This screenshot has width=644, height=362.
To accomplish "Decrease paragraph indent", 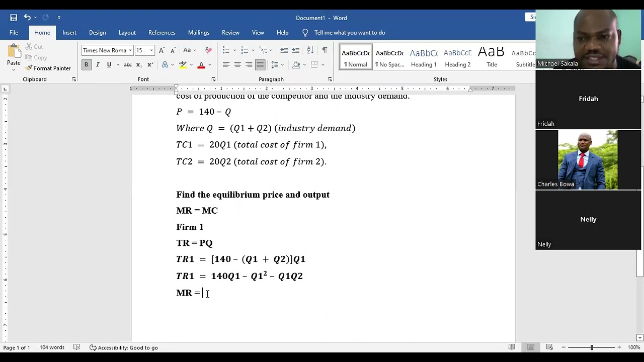I will pos(284,50).
